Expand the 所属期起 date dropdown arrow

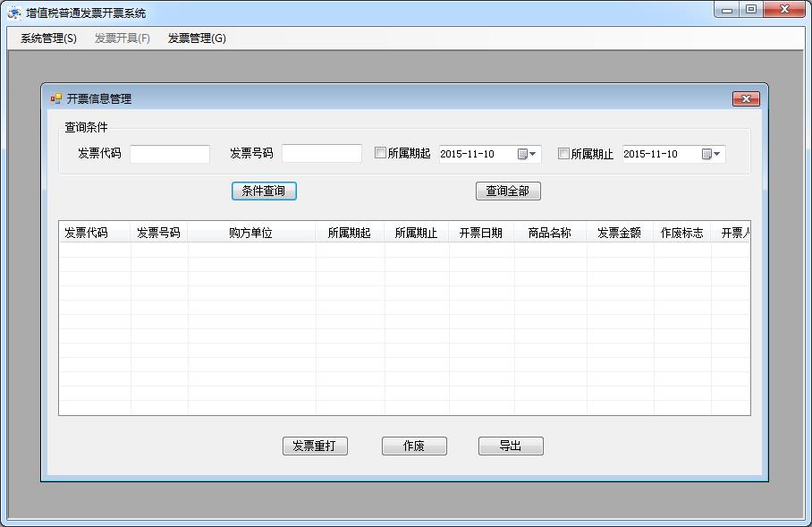click(x=534, y=154)
